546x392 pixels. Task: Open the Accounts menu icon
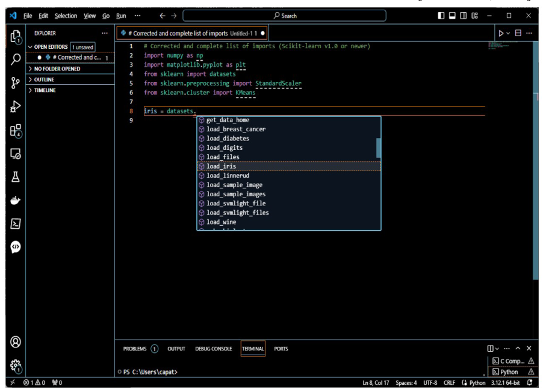(15, 342)
